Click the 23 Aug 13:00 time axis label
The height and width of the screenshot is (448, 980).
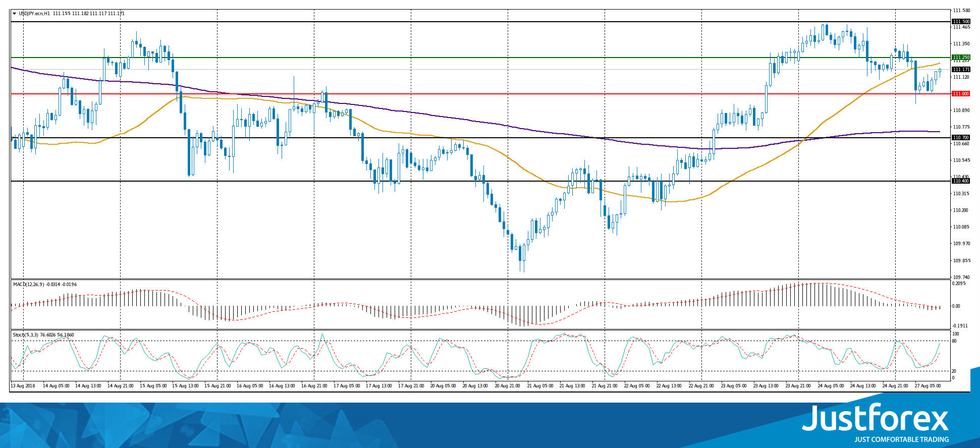pyautogui.click(x=767, y=386)
